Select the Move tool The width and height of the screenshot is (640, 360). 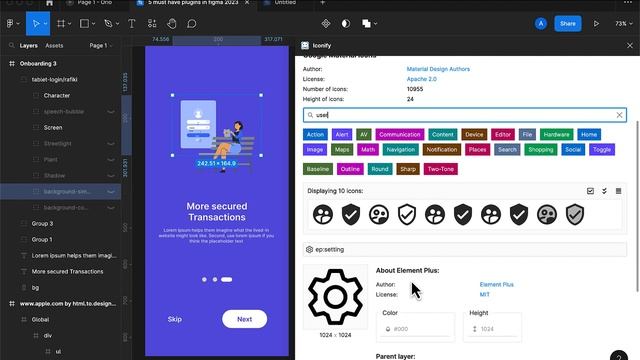tap(36, 24)
